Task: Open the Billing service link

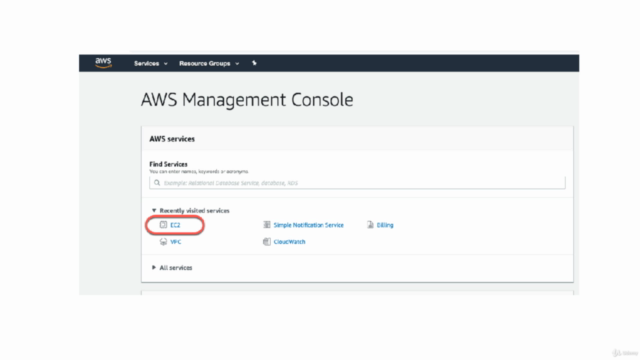Action: pyautogui.click(x=385, y=225)
